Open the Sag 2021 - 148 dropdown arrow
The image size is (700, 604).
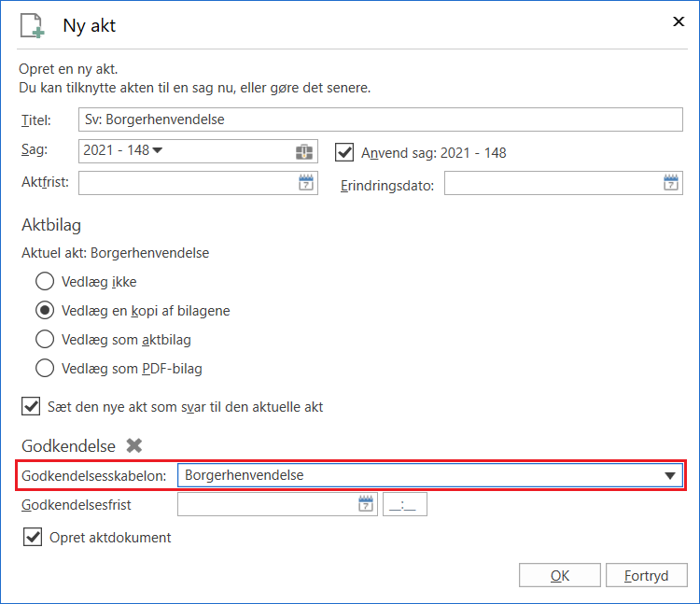[x=157, y=150]
